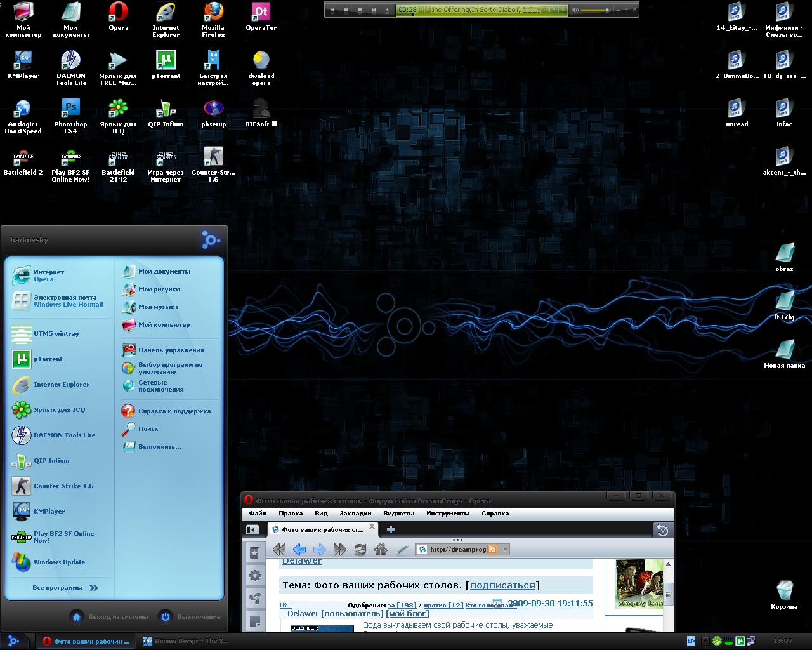This screenshot has height=650, width=812.
Task: Select the pbsetup desktop icon
Action: point(213,114)
